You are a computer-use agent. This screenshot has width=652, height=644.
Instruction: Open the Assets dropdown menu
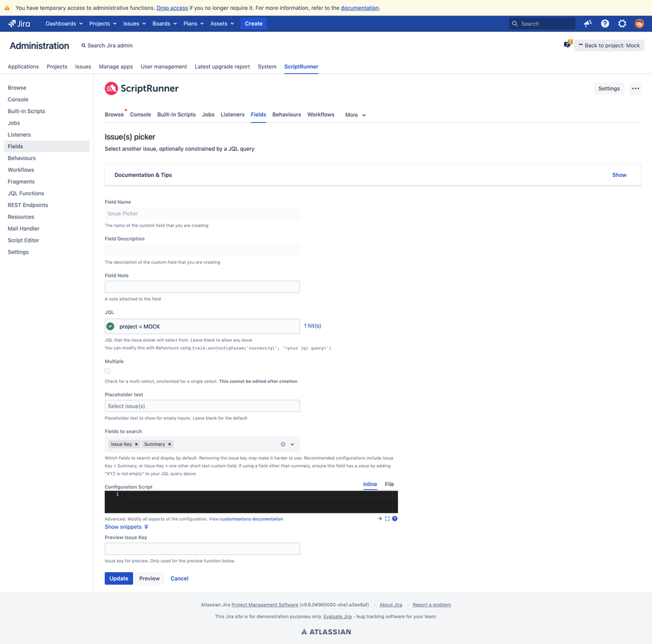222,24
